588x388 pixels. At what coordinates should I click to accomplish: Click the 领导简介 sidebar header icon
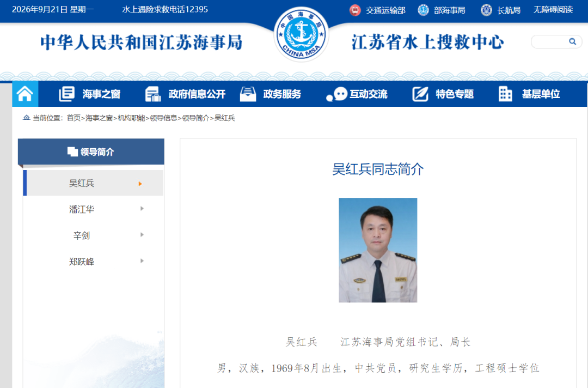coord(72,151)
